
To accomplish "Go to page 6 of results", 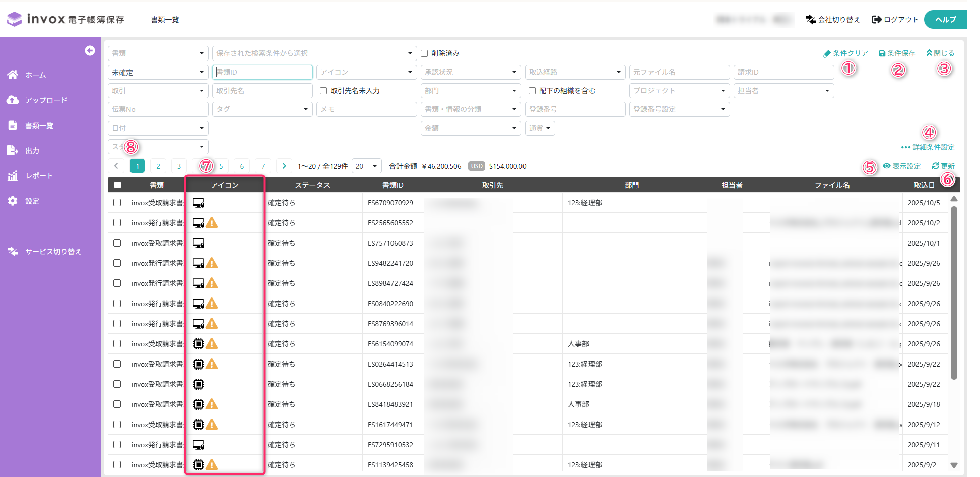I will coord(242,166).
